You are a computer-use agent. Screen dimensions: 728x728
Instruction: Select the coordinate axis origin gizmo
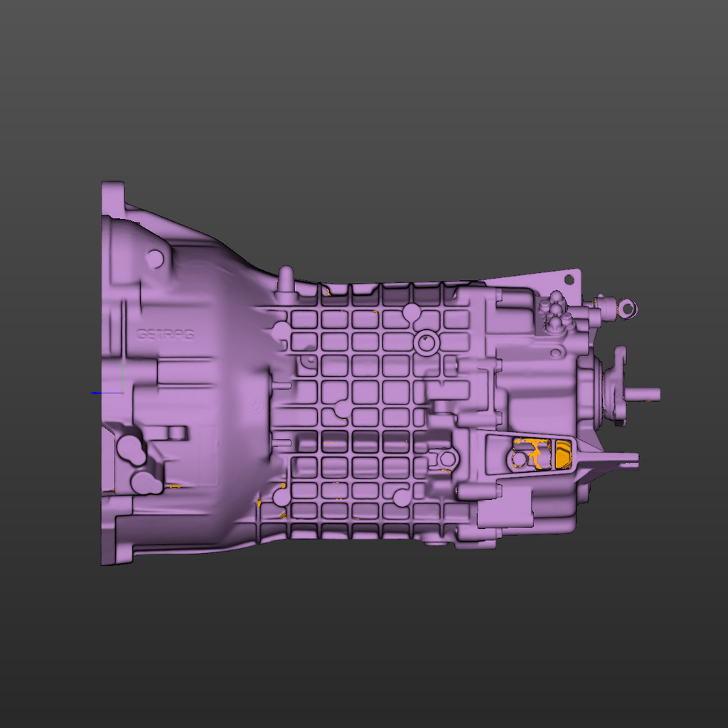122,392
